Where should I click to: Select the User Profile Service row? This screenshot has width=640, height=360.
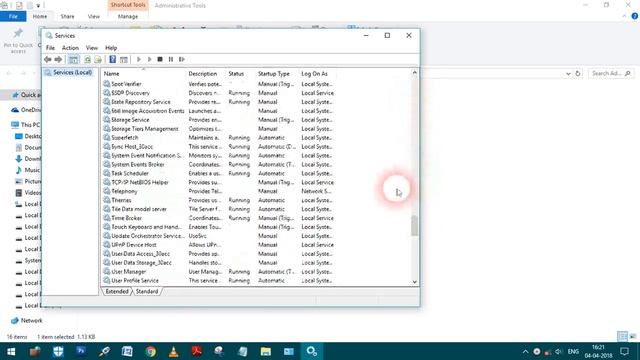click(218, 281)
